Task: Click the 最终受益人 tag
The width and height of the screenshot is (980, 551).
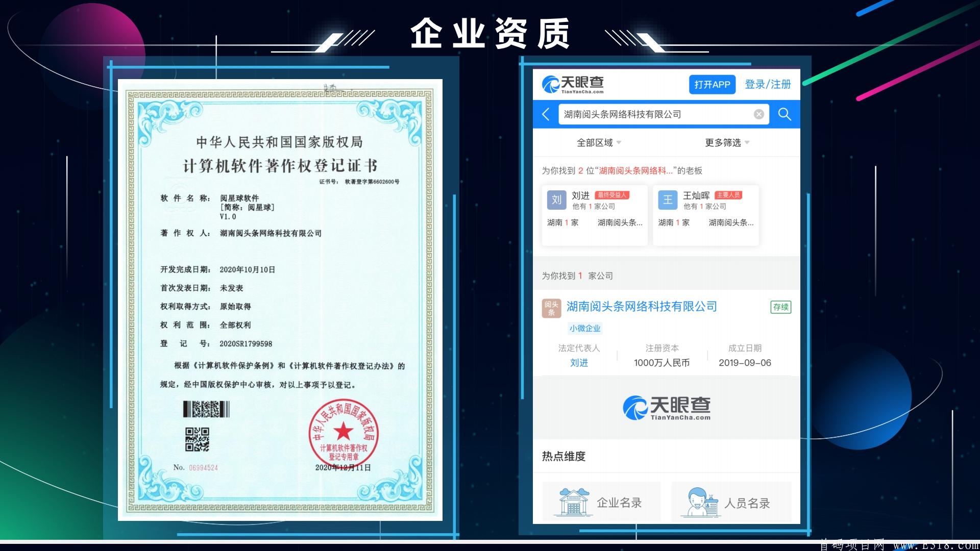Action: point(612,195)
